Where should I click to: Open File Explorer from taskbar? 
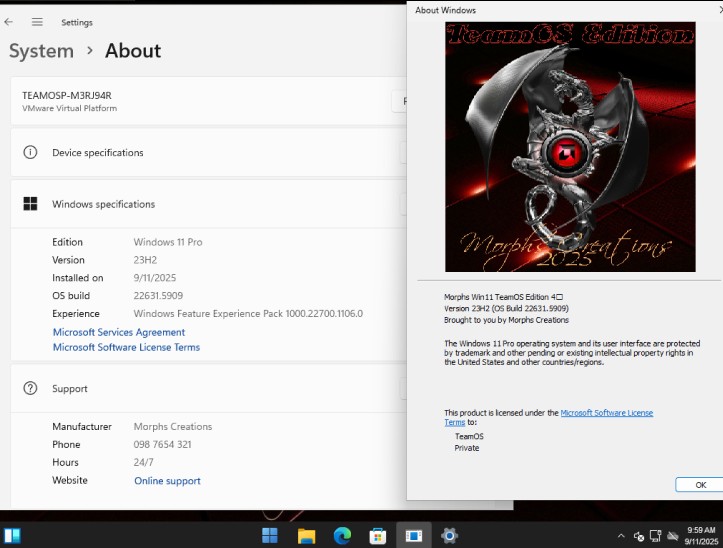click(306, 536)
